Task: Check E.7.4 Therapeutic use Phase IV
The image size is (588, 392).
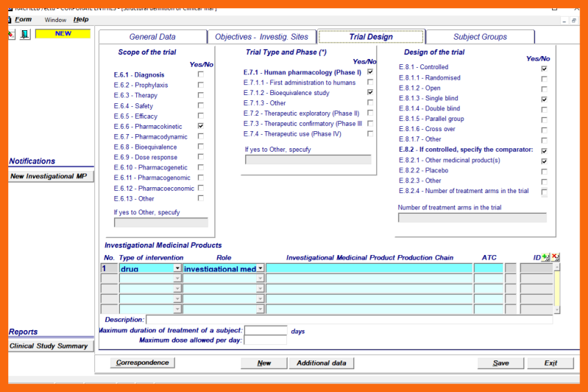Action: pos(370,133)
